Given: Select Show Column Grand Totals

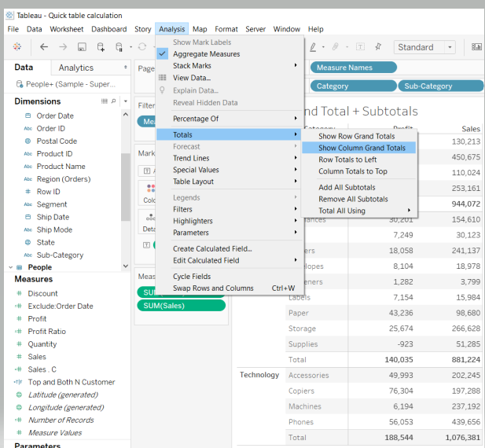Looking at the screenshot, I should (x=362, y=148).
